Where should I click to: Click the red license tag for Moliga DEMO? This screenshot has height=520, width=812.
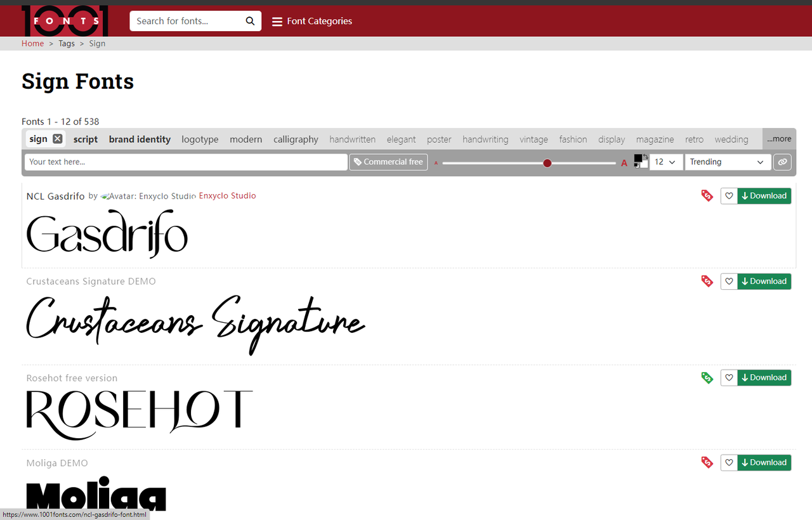click(x=707, y=463)
